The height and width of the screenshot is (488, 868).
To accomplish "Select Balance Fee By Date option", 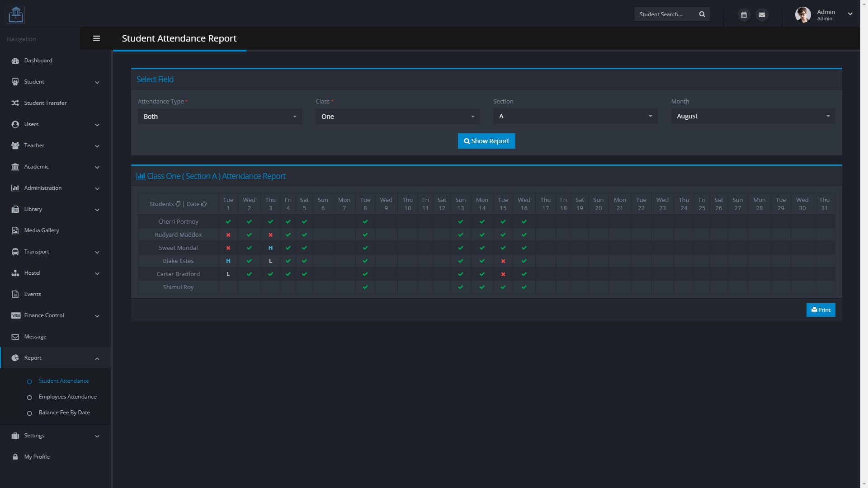I will click(64, 413).
